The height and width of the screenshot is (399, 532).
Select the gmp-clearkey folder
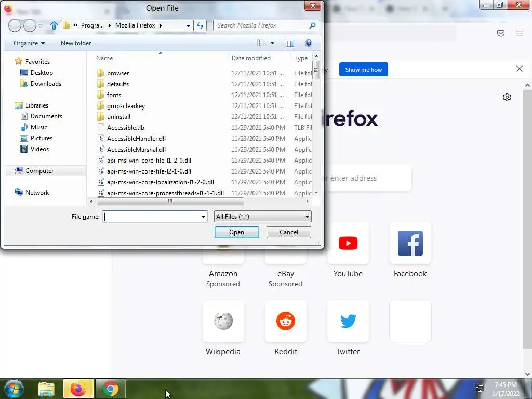tap(126, 106)
